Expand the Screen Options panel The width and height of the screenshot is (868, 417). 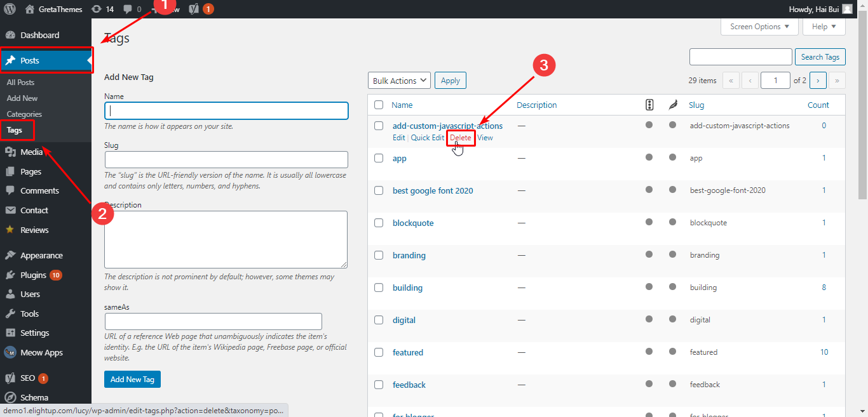pyautogui.click(x=759, y=27)
